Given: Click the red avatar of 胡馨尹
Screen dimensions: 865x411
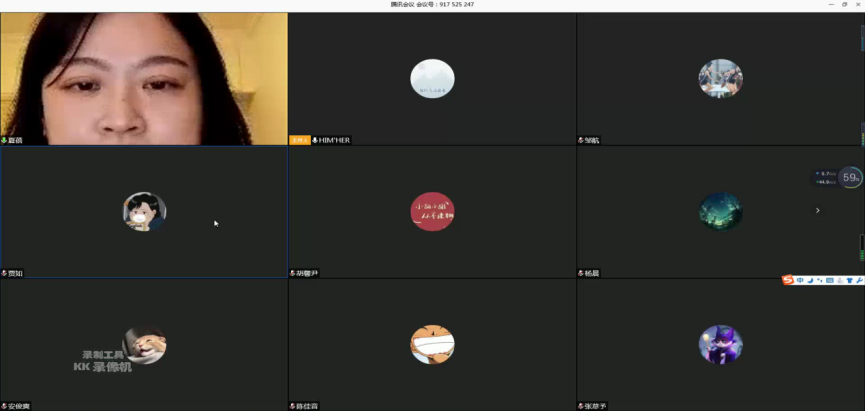Looking at the screenshot, I should [432, 211].
